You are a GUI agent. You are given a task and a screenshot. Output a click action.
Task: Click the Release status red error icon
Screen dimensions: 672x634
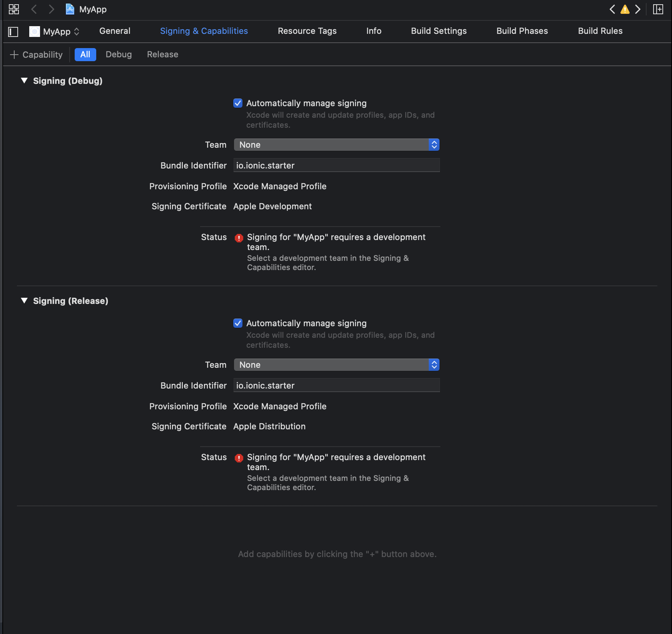[x=239, y=458]
